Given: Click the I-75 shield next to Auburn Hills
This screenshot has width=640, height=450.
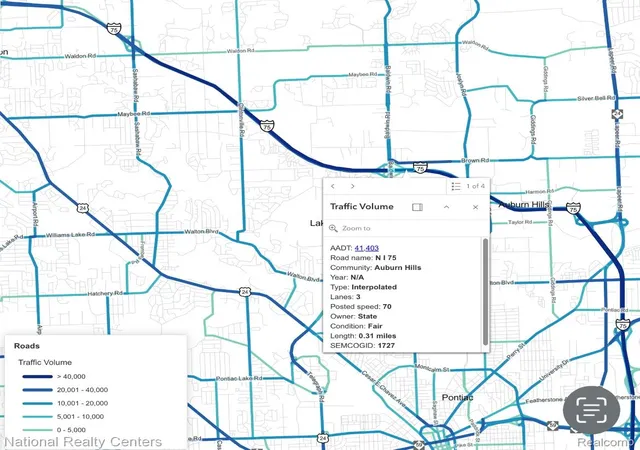Looking at the screenshot, I should point(573,208).
